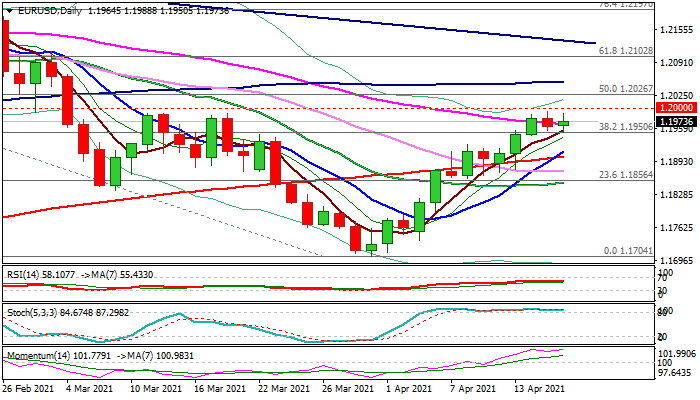Image resolution: width=700 pixels, height=400 pixels.
Task: Click the 26 Feb 2021 date marker
Action: click(x=29, y=388)
